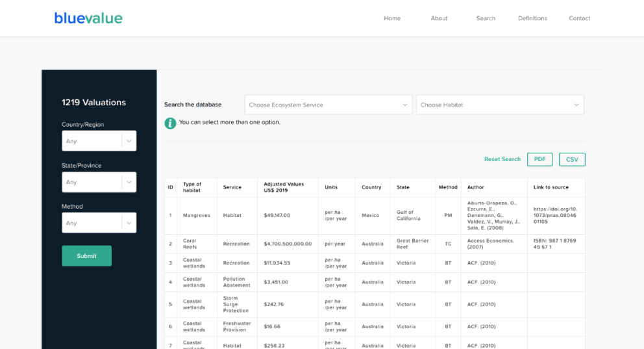Open the pnas doi source link
644x349 pixels.
click(555, 215)
